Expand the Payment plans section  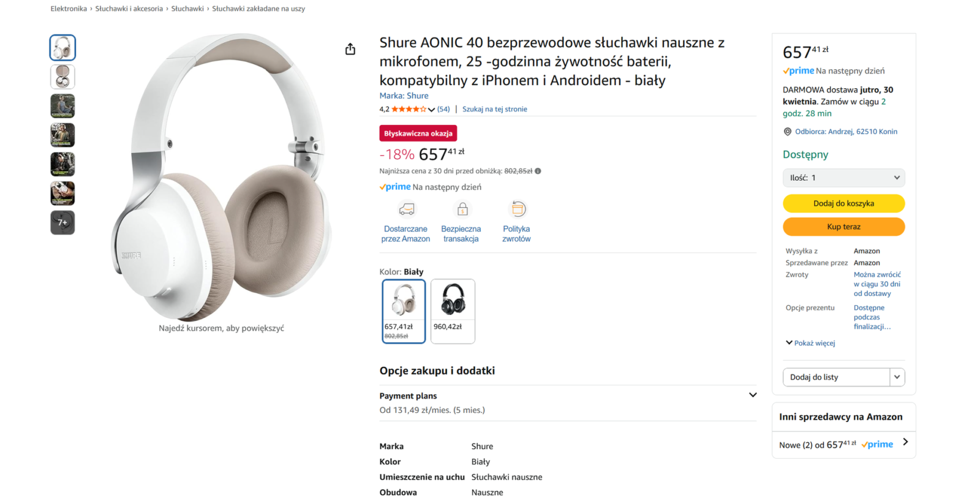click(x=753, y=395)
